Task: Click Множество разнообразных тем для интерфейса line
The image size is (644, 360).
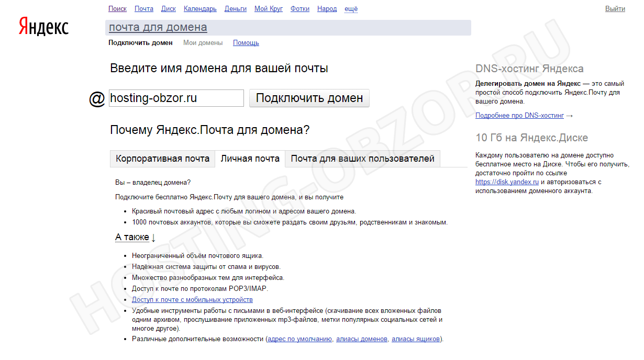Action: [208, 278]
